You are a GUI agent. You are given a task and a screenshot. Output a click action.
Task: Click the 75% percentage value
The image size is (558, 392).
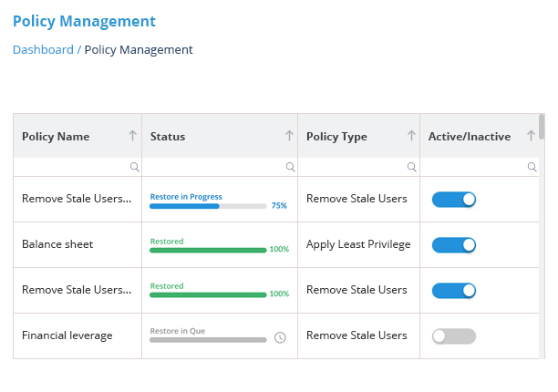click(x=279, y=206)
